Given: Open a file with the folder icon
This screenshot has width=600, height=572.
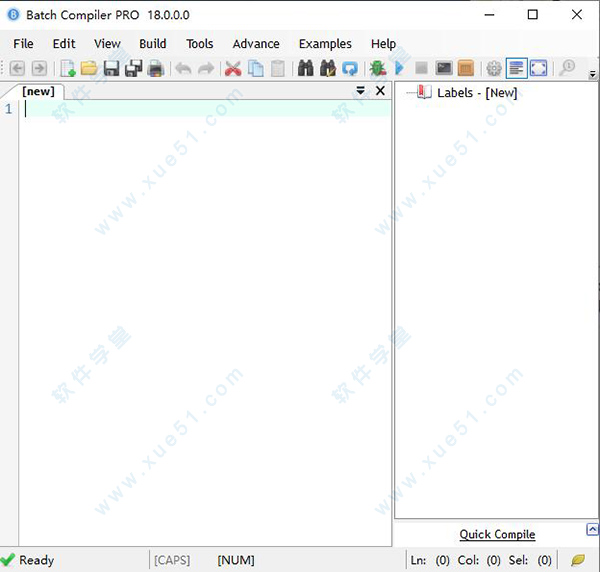Looking at the screenshot, I should click(89, 68).
